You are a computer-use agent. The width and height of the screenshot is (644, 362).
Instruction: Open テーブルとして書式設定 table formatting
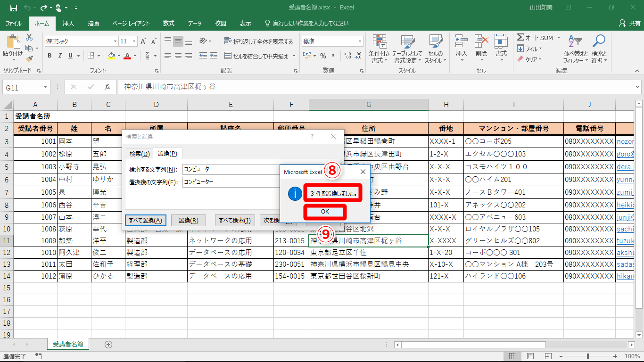pyautogui.click(x=407, y=49)
